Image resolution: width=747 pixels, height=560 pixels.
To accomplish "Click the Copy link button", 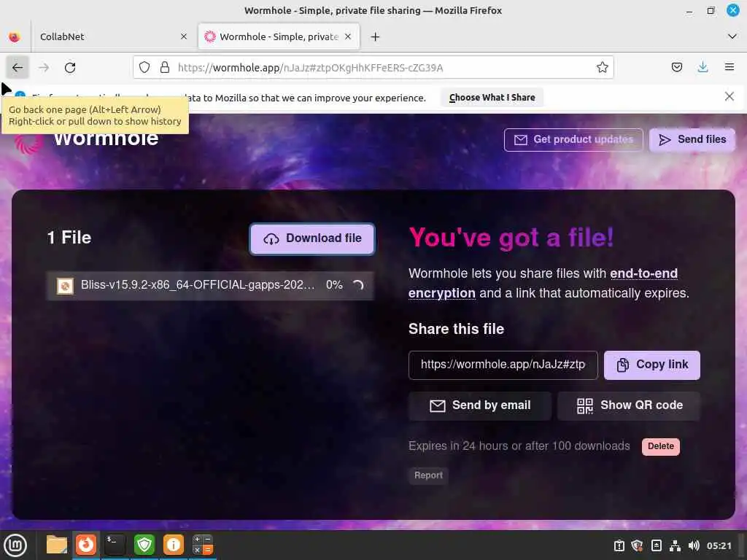I will pyautogui.click(x=652, y=365).
